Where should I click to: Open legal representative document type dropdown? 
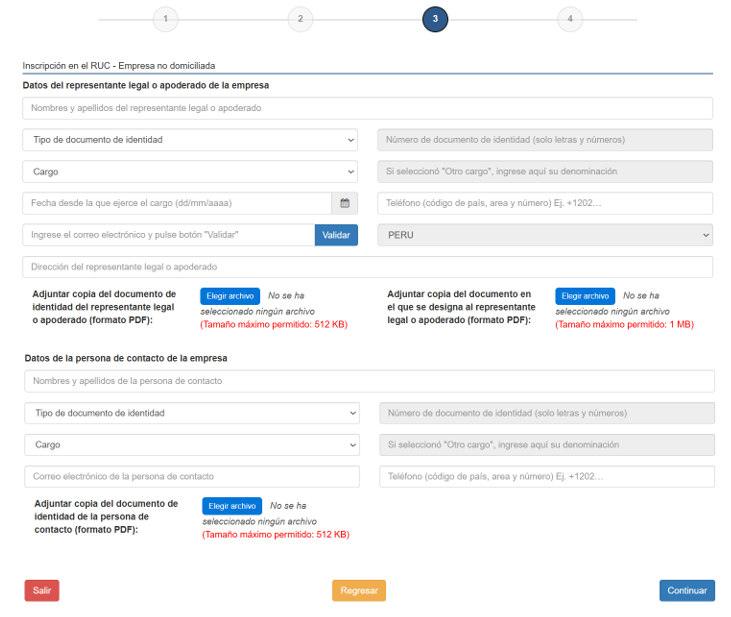190,140
